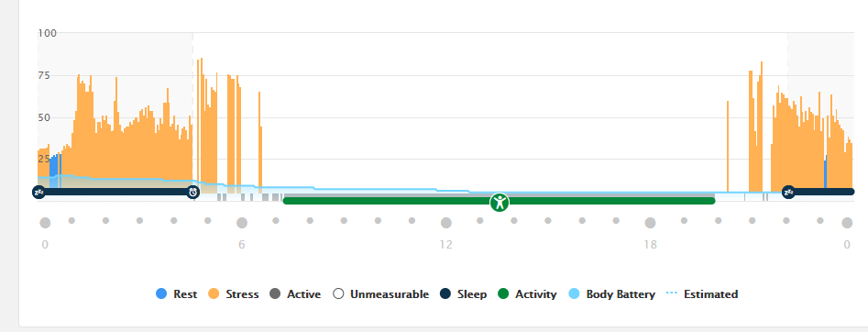Click the activity figure icon on the green bar
868x332 pixels.
[500, 203]
